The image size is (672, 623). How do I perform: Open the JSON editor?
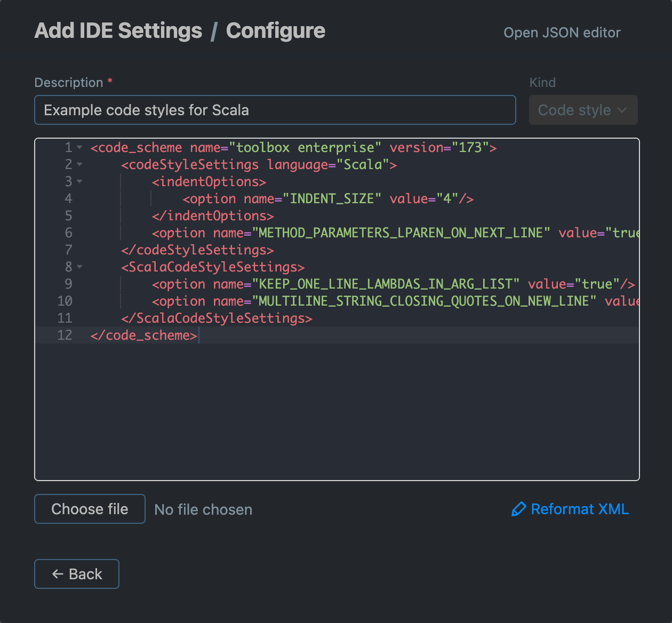coord(562,33)
